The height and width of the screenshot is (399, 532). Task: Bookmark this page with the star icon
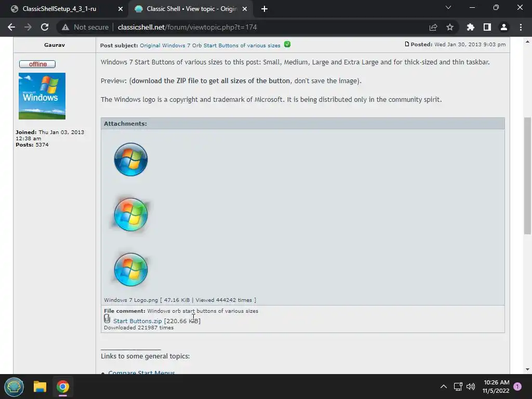(x=449, y=27)
